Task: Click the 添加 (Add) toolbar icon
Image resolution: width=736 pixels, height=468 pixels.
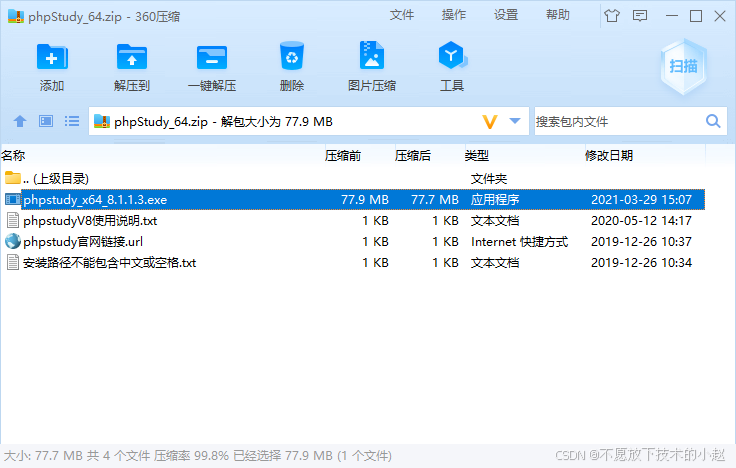Action: point(52,57)
